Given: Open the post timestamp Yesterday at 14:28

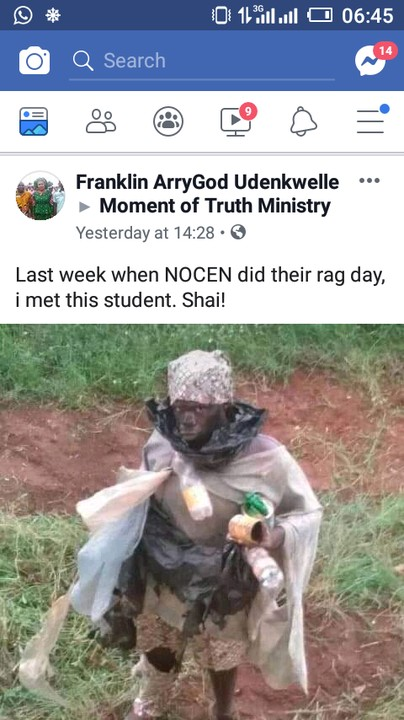Looking at the screenshot, I should 145,233.
